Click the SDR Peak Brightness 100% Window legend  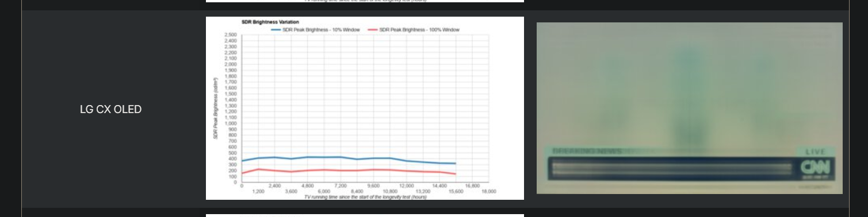tap(414, 29)
